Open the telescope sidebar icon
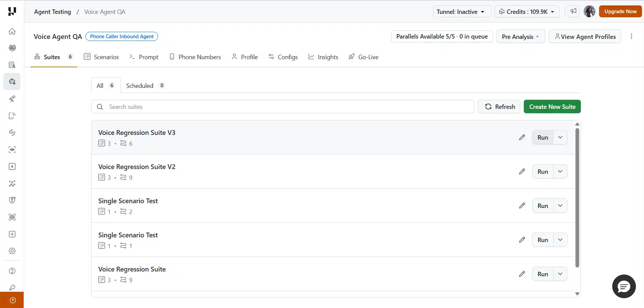The image size is (644, 308). pyautogui.click(x=12, y=99)
